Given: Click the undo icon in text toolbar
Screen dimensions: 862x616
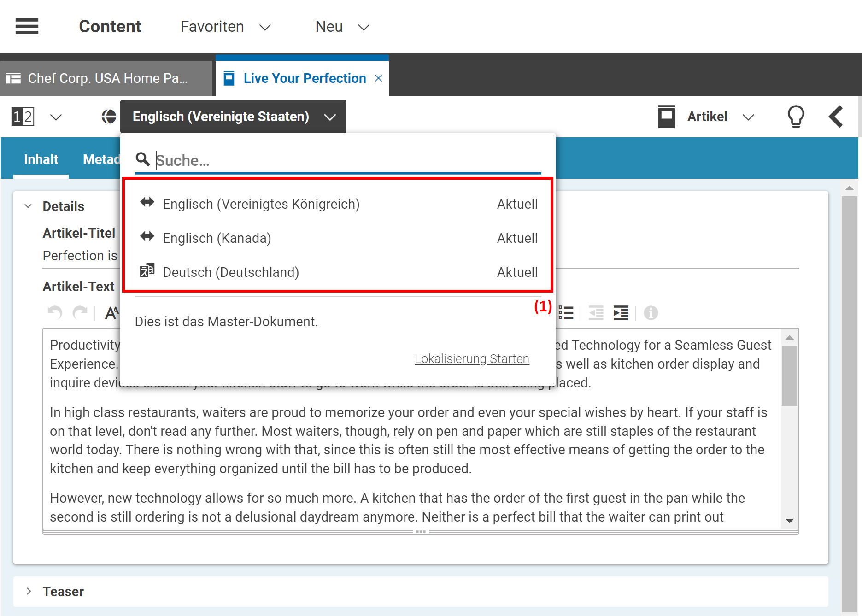Looking at the screenshot, I should [x=55, y=313].
